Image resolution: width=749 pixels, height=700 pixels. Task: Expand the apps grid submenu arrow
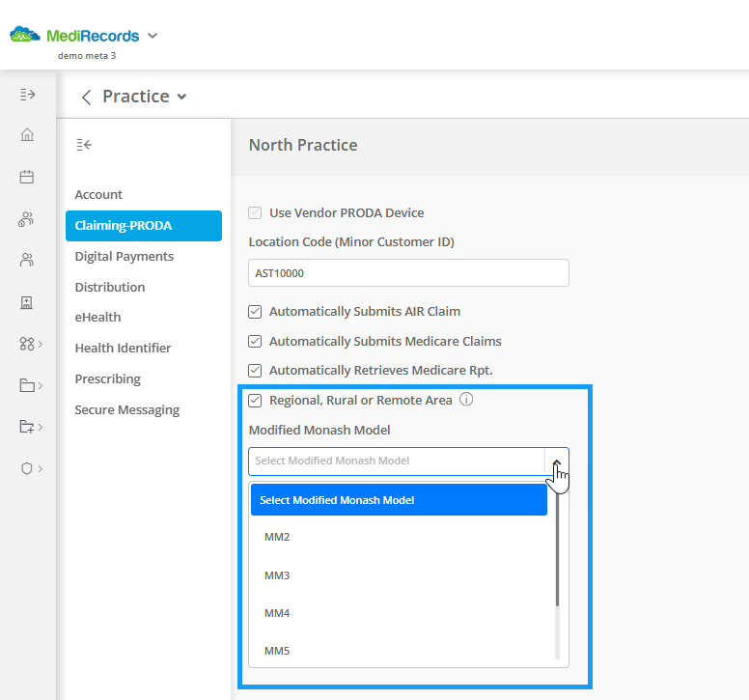coord(41,344)
